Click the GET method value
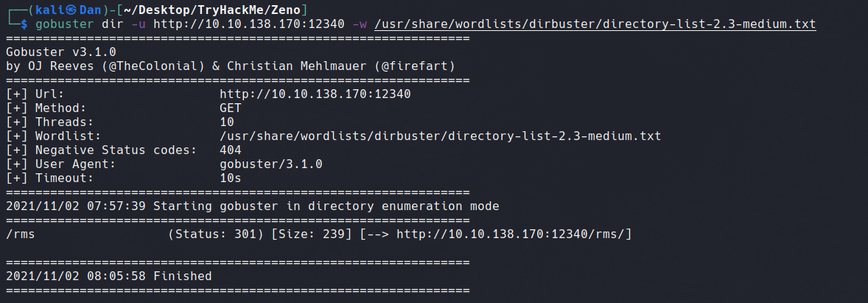The width and height of the screenshot is (868, 303). point(231,108)
